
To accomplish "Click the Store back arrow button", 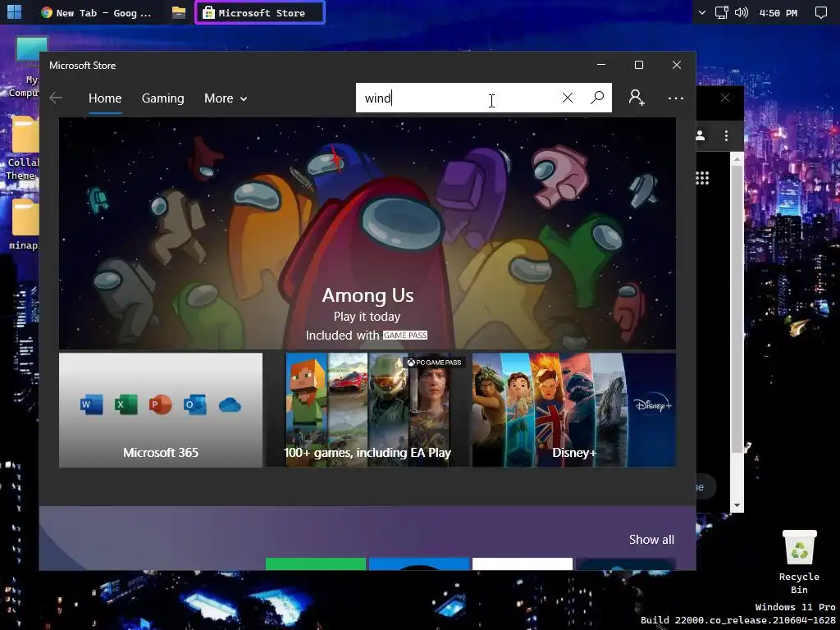I will (x=56, y=98).
